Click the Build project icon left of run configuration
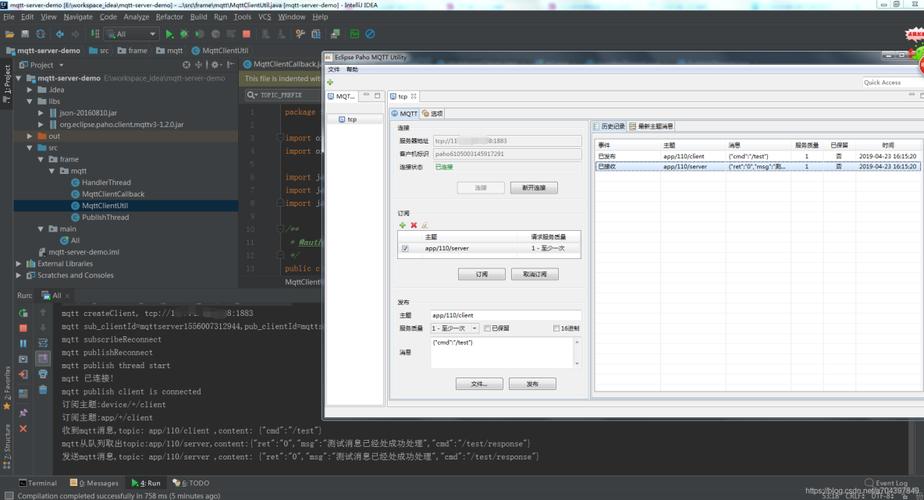Image resolution: width=924 pixels, height=500 pixels. click(x=95, y=34)
